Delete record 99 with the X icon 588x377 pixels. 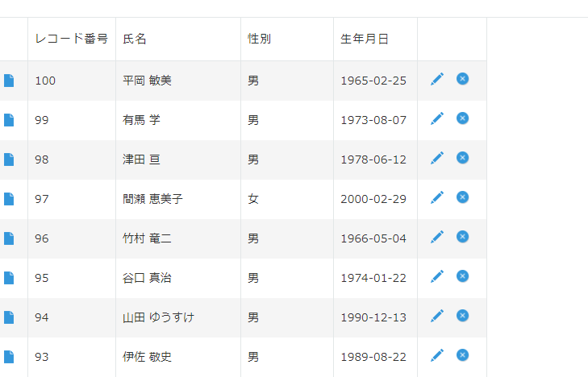[x=462, y=118]
